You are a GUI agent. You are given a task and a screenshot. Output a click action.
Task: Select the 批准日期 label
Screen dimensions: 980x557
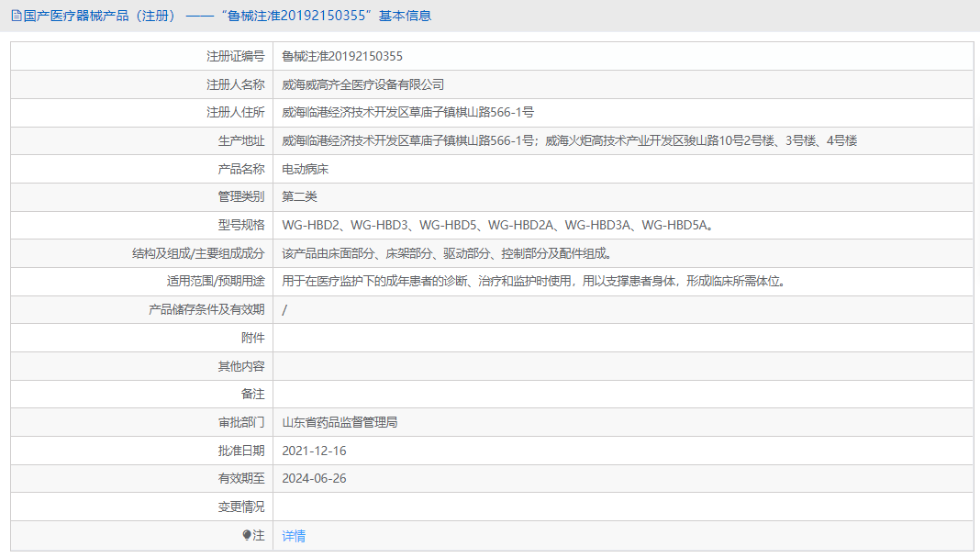point(241,451)
